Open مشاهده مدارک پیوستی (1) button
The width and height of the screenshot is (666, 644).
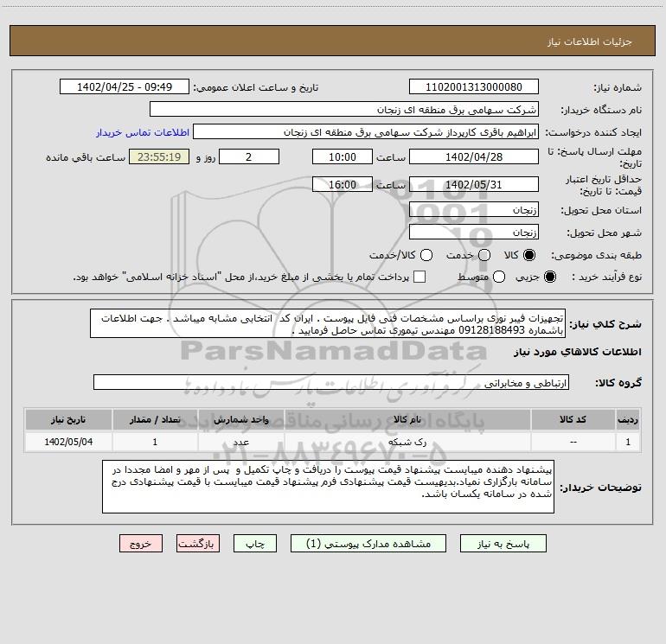pyautogui.click(x=368, y=544)
